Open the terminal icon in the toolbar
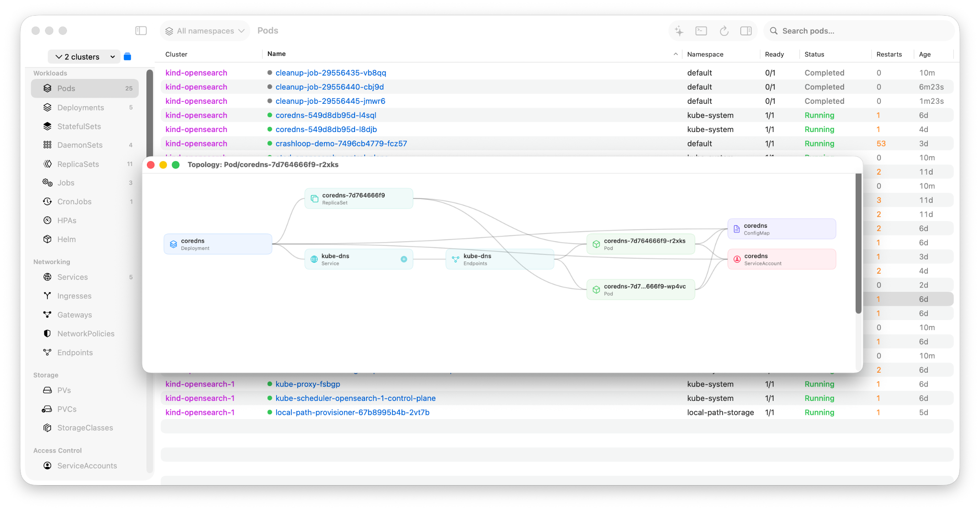This screenshot has width=980, height=510. [701, 31]
